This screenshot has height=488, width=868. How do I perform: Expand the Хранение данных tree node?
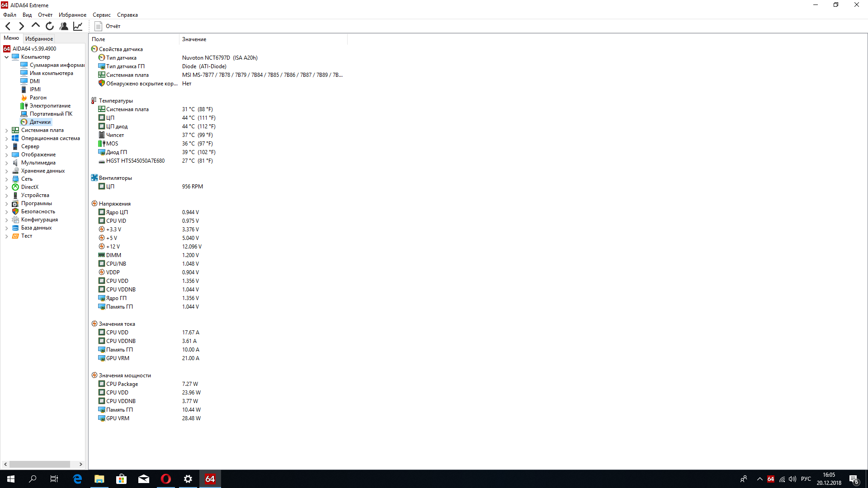[6, 171]
